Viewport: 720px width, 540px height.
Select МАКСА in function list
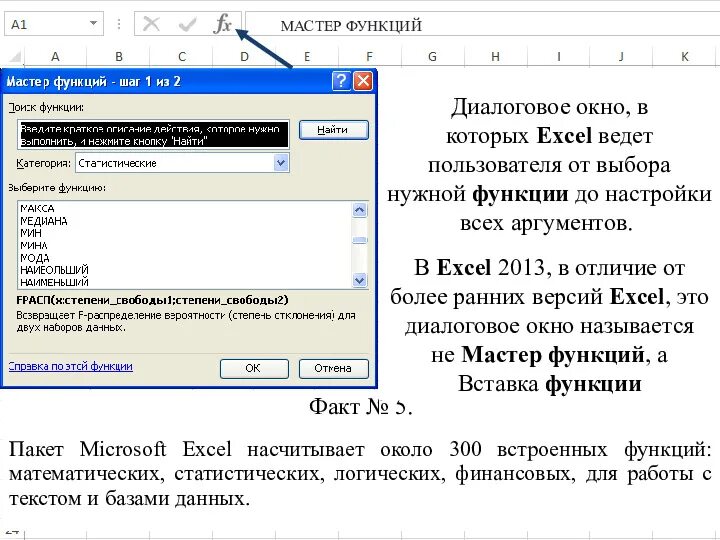pos(37,208)
